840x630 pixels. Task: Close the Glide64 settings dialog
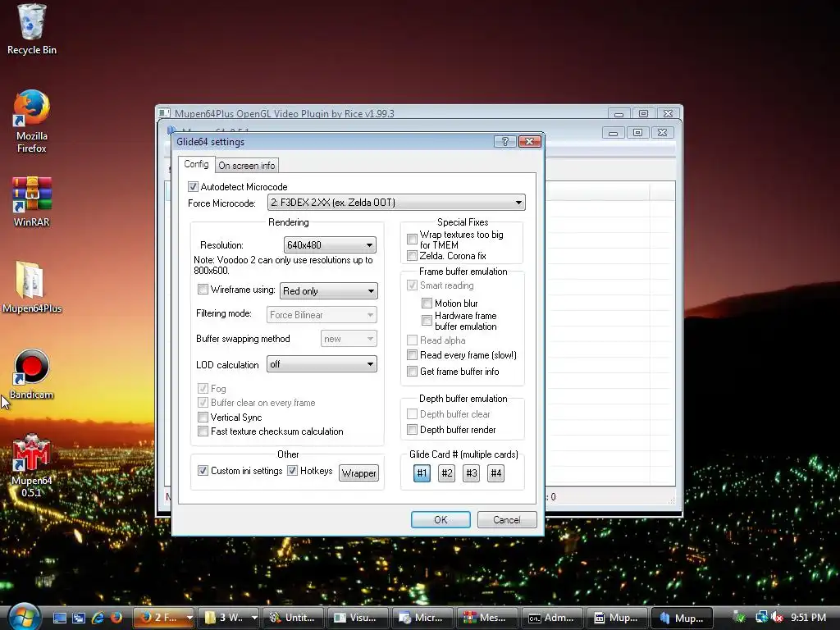point(529,141)
